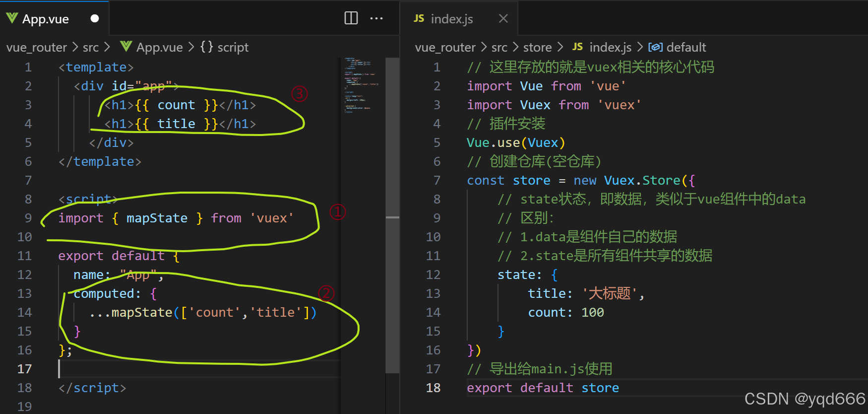Screen dimensions: 868x414
Task: Switch to the index.js editor tab
Action: tap(459, 19)
